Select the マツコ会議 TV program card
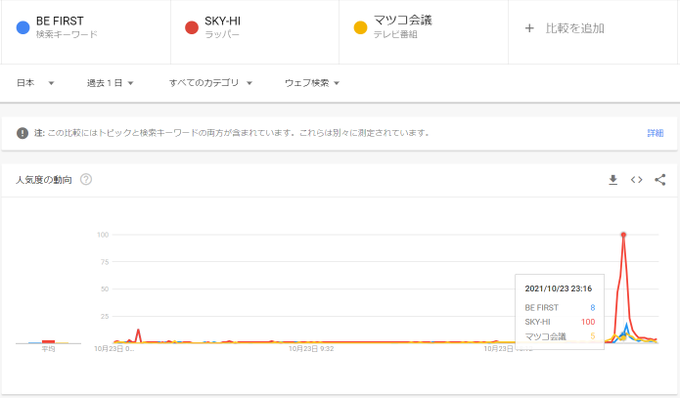This screenshot has width=680, height=398. (424, 32)
